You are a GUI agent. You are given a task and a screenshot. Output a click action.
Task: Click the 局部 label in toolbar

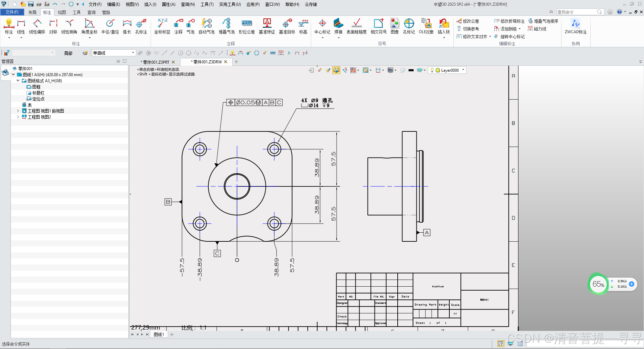(68, 53)
